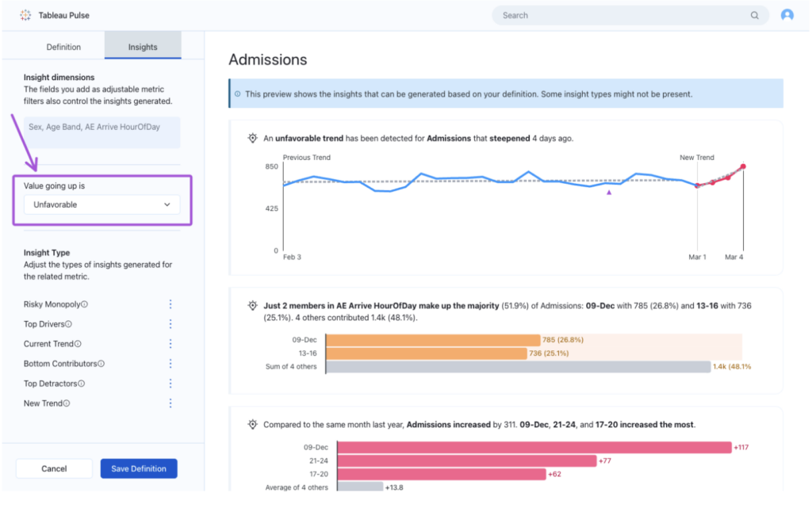
Task: Click the info icon beside Risky Monopoly
Action: click(x=86, y=304)
